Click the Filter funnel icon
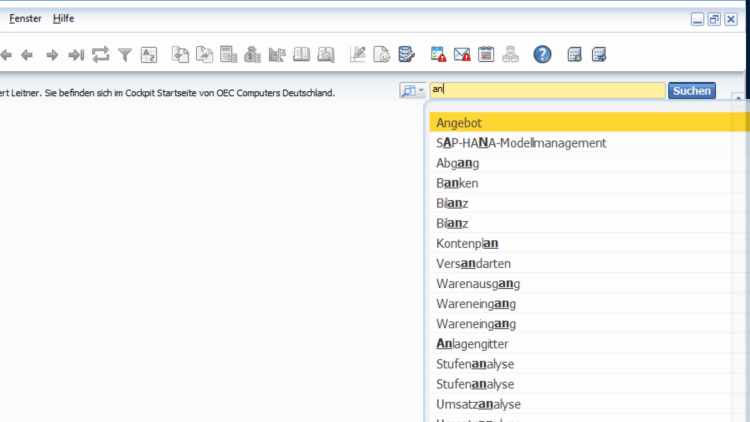This screenshot has height=422, width=750. coord(125,55)
